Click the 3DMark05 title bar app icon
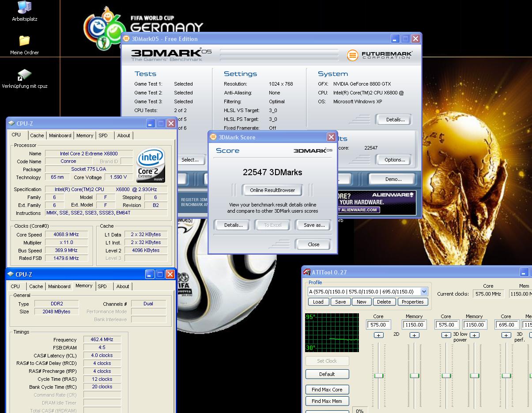 coord(126,39)
